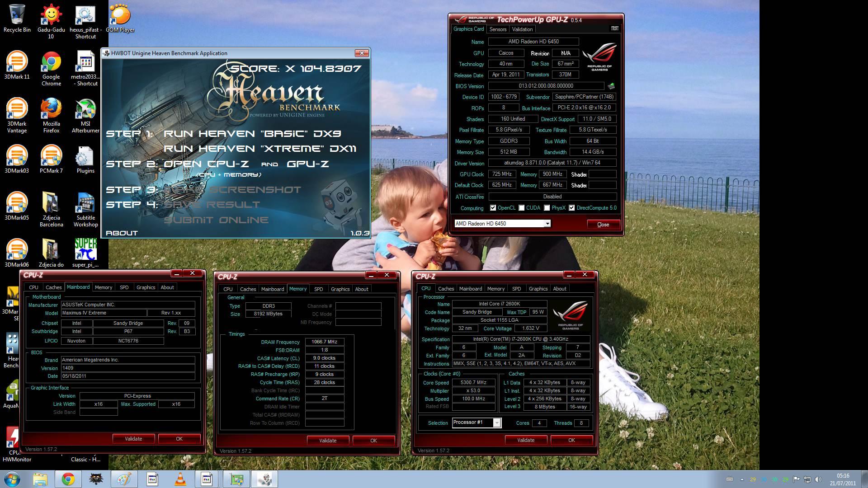
Task: Click the Windows Start button
Action: coord(12,479)
